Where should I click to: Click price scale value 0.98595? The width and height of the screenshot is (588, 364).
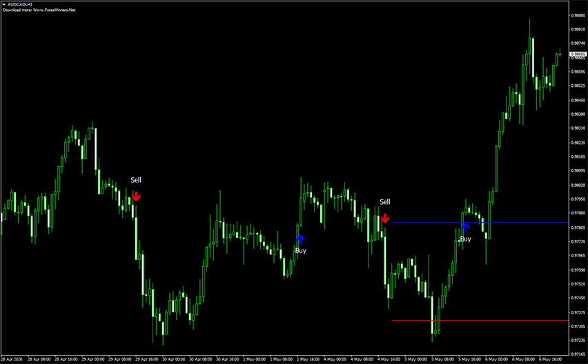pos(578,72)
